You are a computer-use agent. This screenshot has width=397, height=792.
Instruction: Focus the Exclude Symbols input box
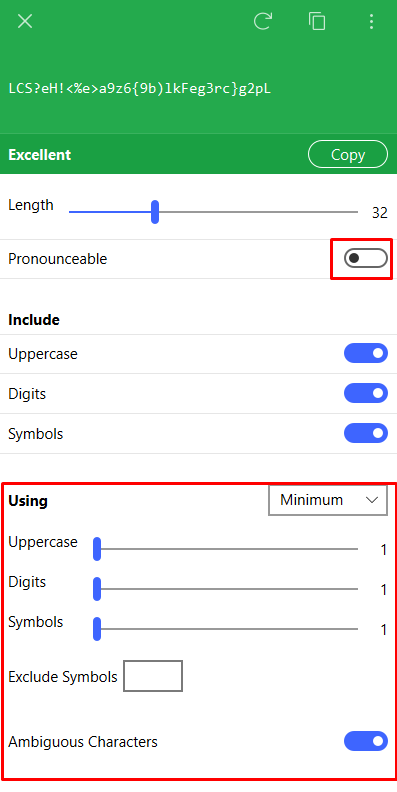point(153,676)
